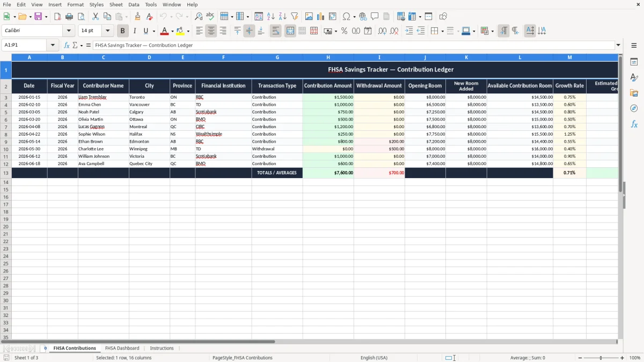
Task: Switch to the FHSA Dashboard sheet tab
Action: (x=122, y=348)
